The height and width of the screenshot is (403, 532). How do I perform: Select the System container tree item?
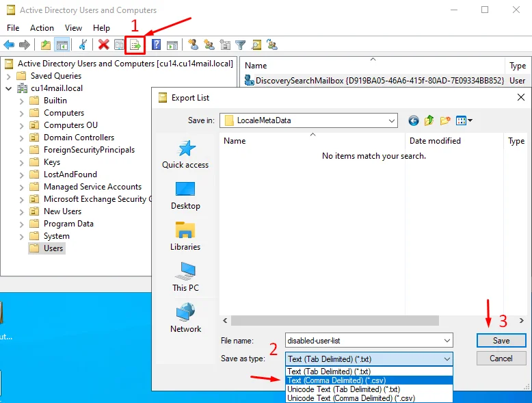click(49, 236)
